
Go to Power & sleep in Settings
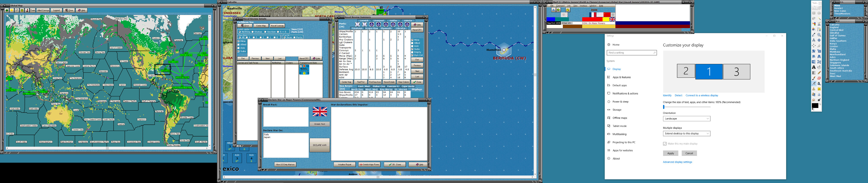(x=620, y=101)
